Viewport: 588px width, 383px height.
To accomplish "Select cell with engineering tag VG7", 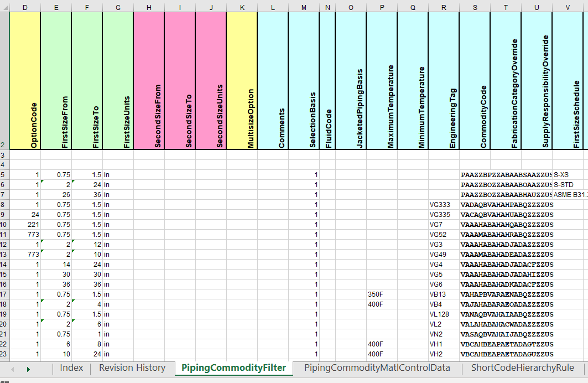I will [444, 225].
